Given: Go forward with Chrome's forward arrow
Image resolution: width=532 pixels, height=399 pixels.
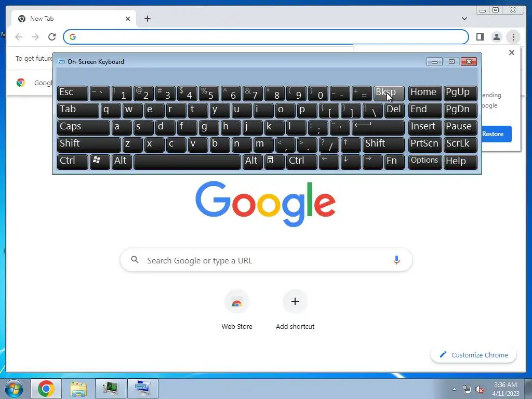Looking at the screenshot, I should click(35, 37).
